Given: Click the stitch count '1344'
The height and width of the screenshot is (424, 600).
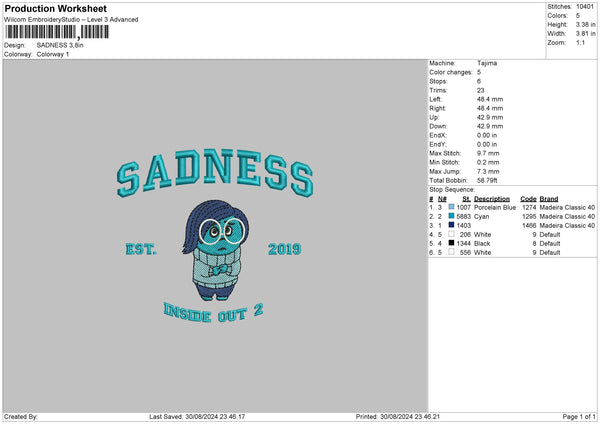Looking at the screenshot, I should [463, 243].
